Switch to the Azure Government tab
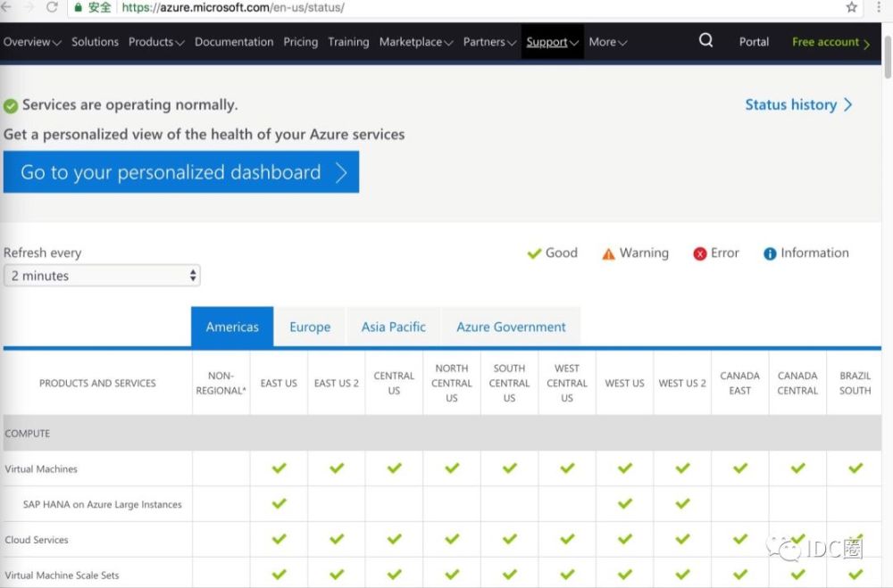This screenshot has width=893, height=588. click(511, 327)
